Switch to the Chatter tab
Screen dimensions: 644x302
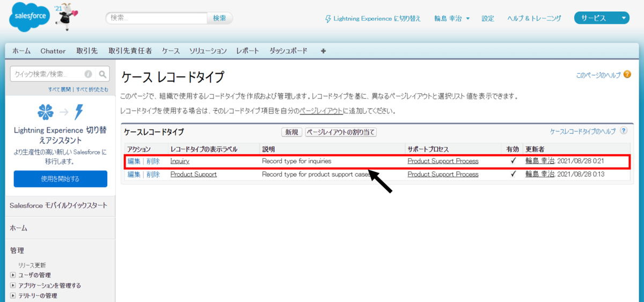point(53,51)
